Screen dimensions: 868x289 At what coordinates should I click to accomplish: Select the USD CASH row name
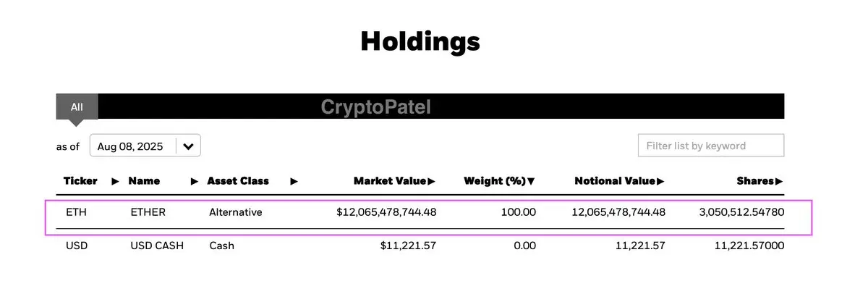pos(157,246)
